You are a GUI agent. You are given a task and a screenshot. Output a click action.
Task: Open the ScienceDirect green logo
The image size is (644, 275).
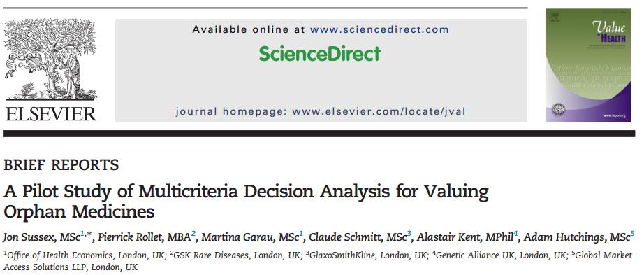pyautogui.click(x=320, y=54)
